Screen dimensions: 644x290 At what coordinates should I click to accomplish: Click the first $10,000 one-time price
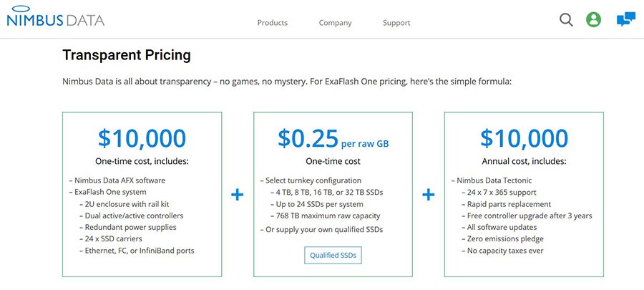(142, 138)
